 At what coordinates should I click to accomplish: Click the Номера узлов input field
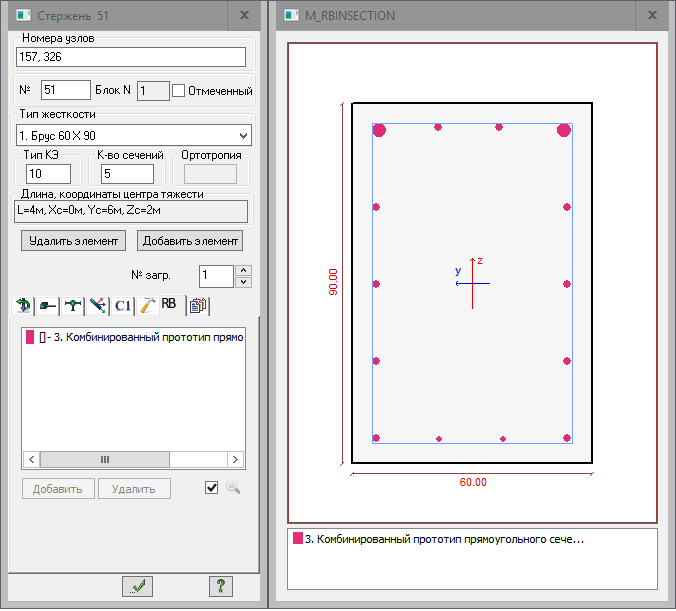point(130,57)
